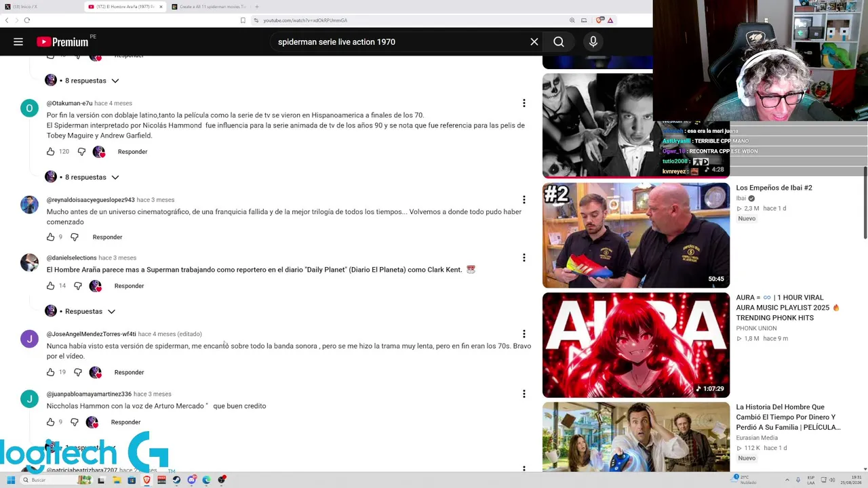The width and height of the screenshot is (868, 488).
Task: Open La Historia Del Hombre video title
Action: pyautogui.click(x=788, y=418)
